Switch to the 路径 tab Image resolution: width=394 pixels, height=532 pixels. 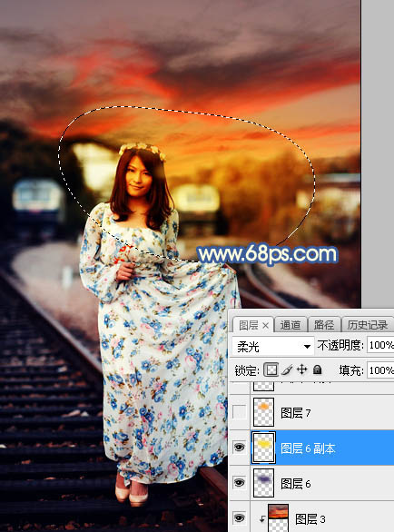click(x=324, y=325)
